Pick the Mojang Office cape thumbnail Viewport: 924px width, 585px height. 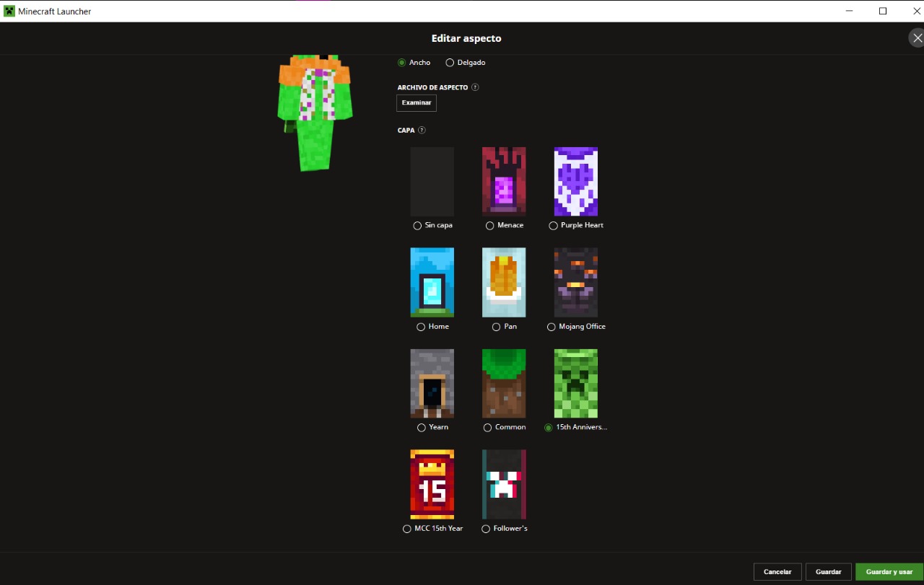pyautogui.click(x=576, y=283)
